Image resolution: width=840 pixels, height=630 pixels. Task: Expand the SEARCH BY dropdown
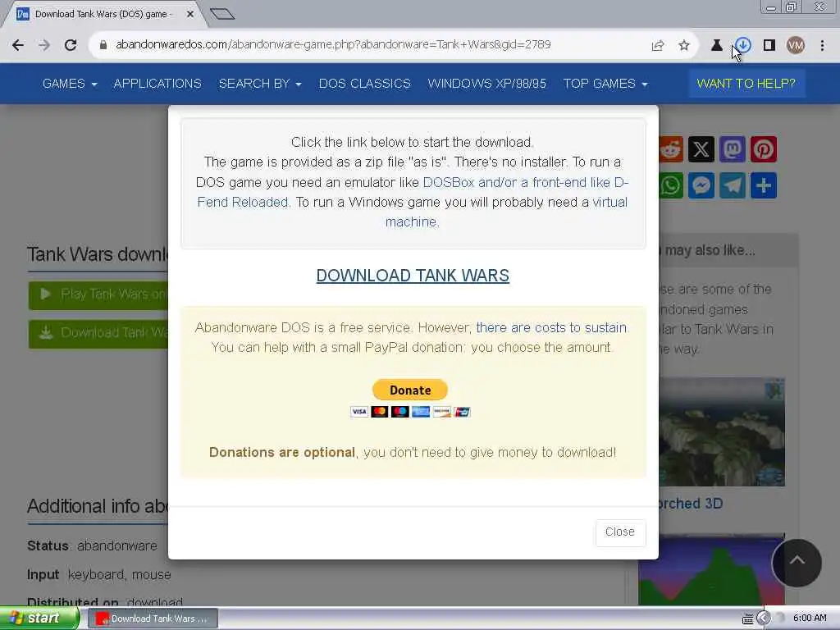point(260,84)
